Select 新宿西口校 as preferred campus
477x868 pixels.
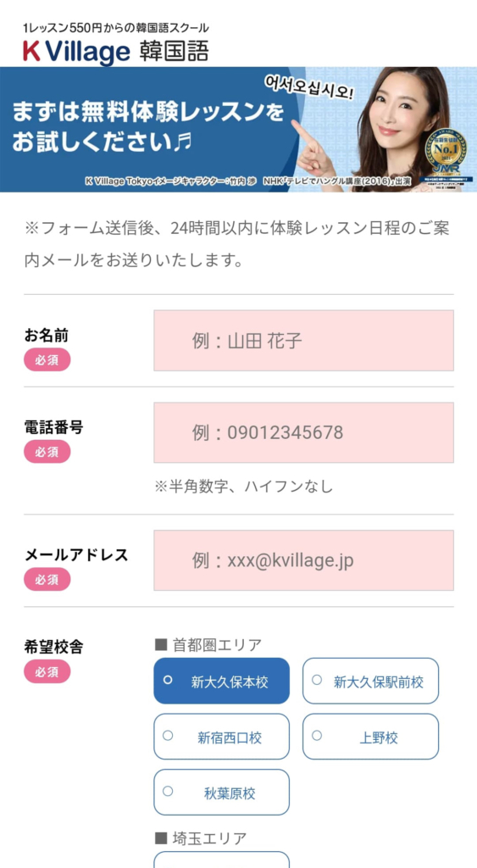point(221,737)
